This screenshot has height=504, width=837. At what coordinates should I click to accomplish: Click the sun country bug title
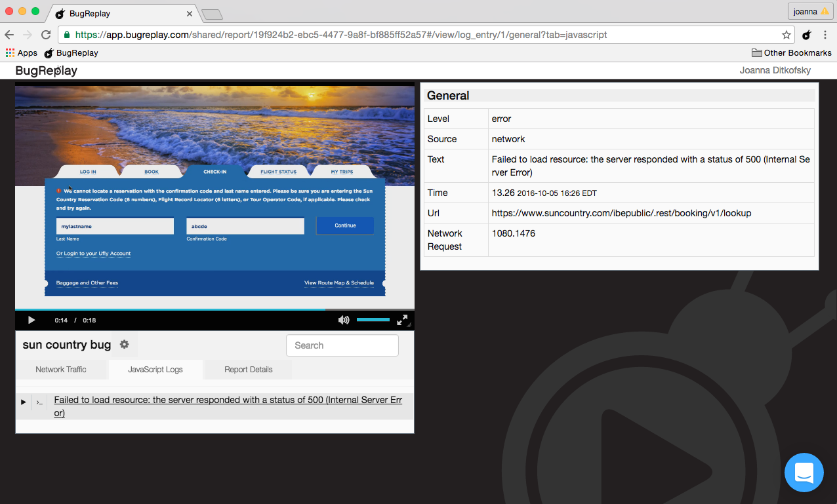pos(67,345)
